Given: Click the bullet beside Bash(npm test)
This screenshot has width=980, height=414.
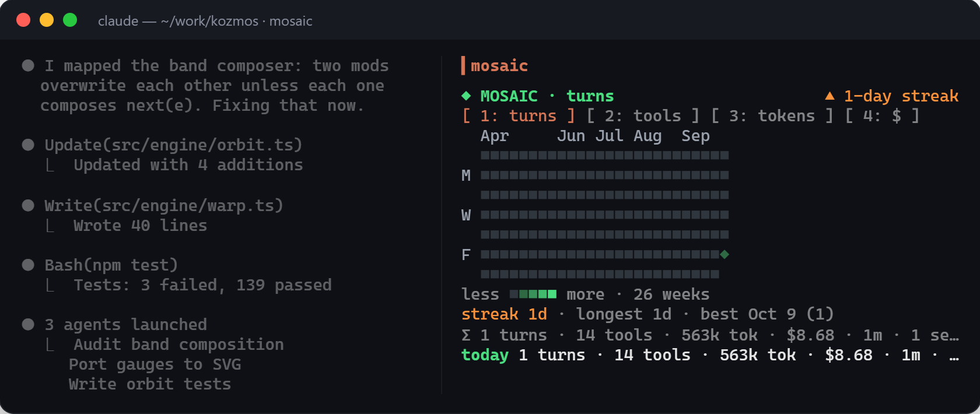Looking at the screenshot, I should 28,265.
